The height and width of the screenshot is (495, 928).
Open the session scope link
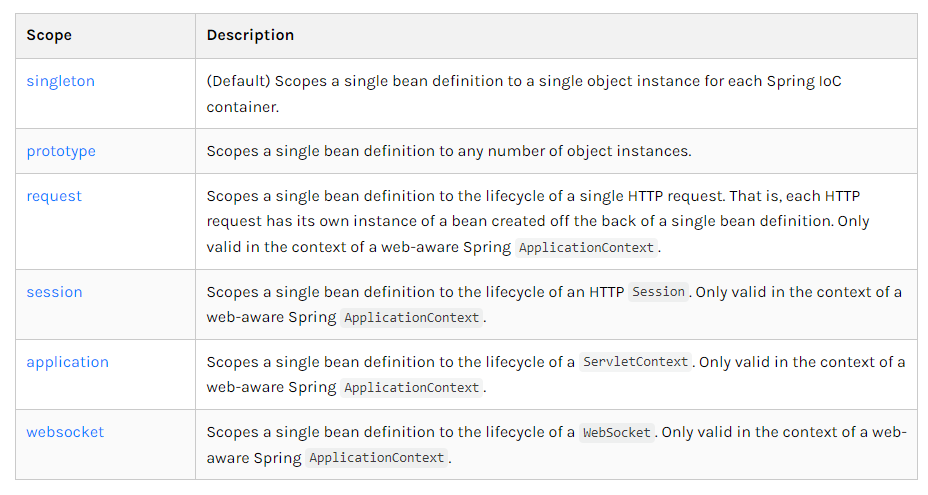coord(54,292)
